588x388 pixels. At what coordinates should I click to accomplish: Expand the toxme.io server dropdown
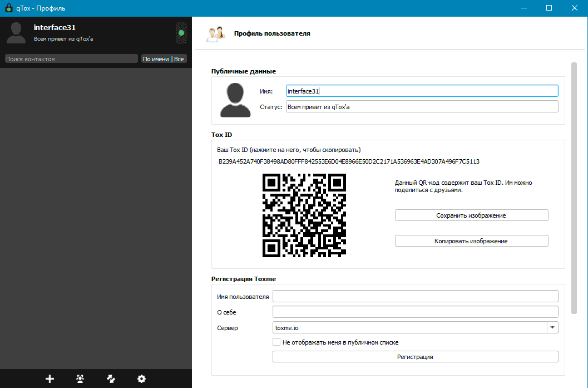(x=552, y=328)
